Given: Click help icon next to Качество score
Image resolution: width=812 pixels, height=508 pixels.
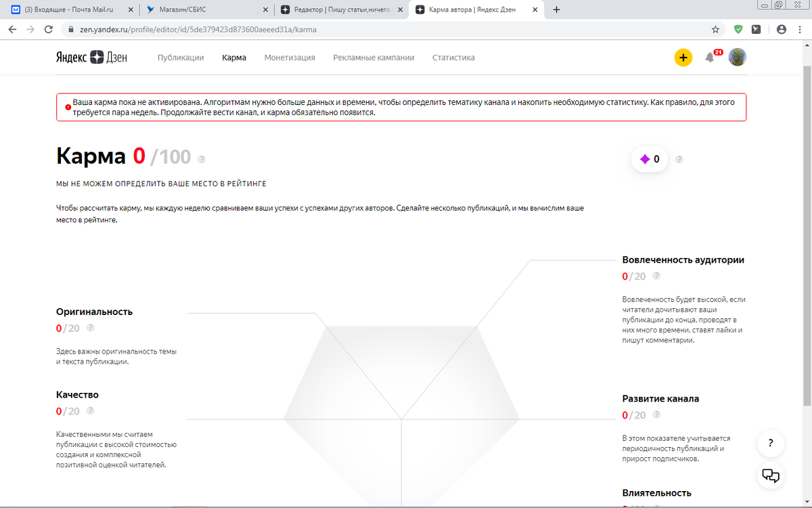Looking at the screenshot, I should coord(91,410).
